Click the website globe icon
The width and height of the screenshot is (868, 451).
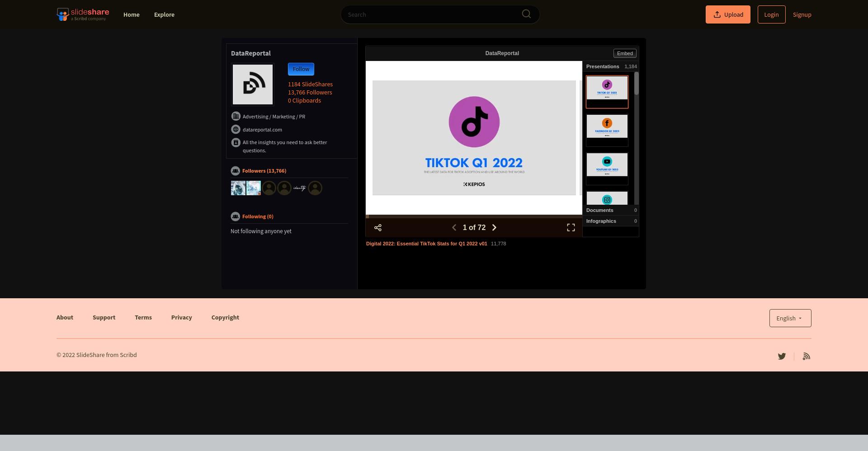tap(236, 129)
